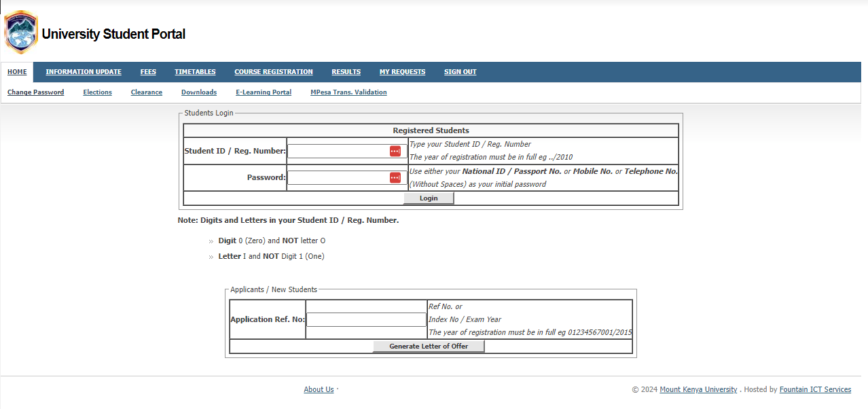Open the INFORMATION UPDATE tab
The height and width of the screenshot is (409, 868).
click(x=83, y=71)
